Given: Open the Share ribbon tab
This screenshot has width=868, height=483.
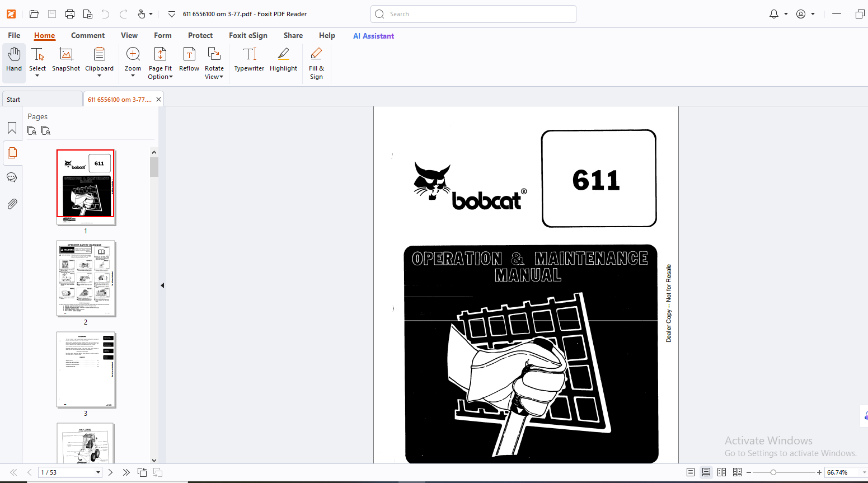Looking at the screenshot, I should [293, 35].
